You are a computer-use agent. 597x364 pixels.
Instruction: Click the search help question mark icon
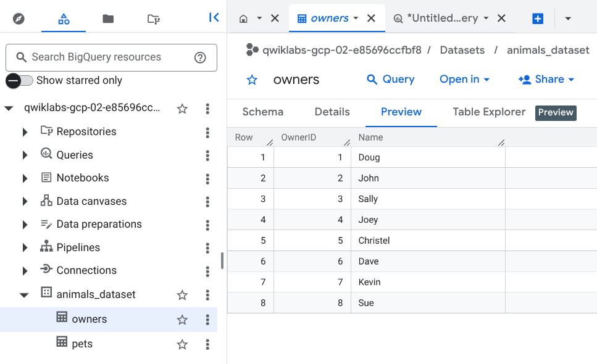(x=200, y=57)
